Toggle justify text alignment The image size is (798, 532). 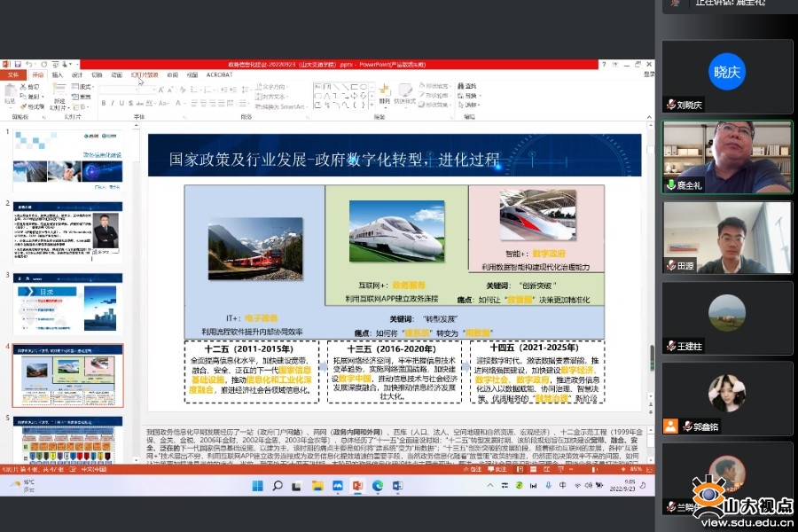point(222,104)
